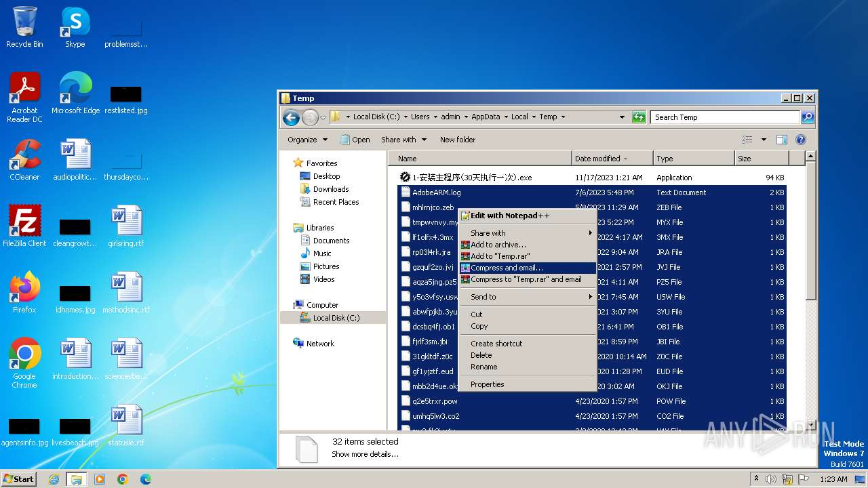868x488 pixels.
Task: Open FileZilla Client desktop icon
Action: click(x=24, y=226)
